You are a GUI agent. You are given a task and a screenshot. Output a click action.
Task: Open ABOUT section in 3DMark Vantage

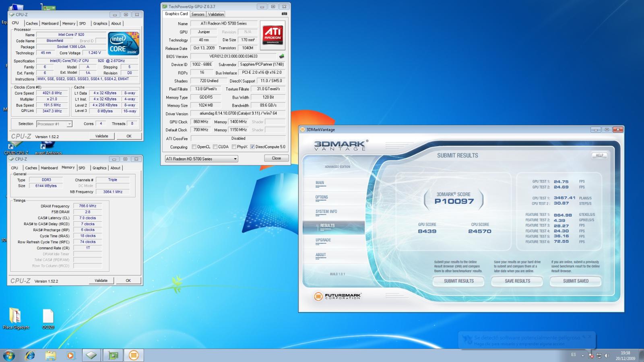pyautogui.click(x=321, y=255)
